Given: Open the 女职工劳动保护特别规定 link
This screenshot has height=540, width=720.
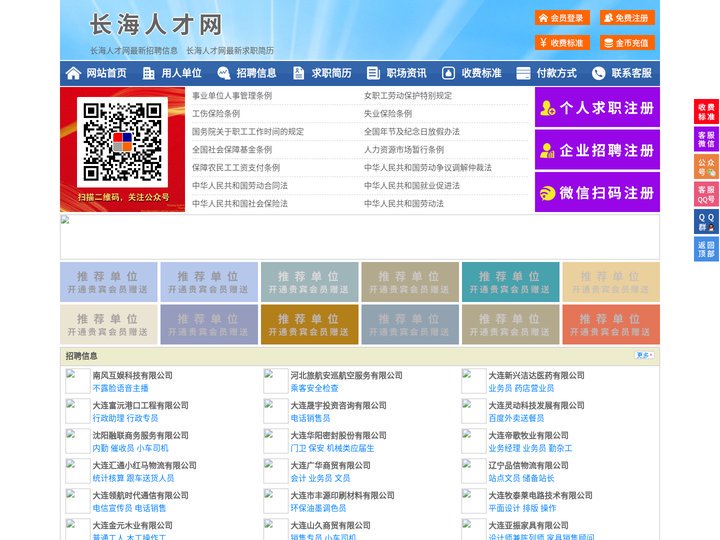Looking at the screenshot, I should click(408, 96).
